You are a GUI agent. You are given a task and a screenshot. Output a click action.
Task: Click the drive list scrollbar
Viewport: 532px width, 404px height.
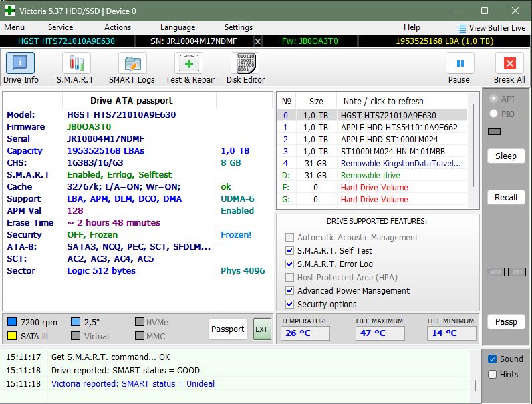[x=473, y=146]
